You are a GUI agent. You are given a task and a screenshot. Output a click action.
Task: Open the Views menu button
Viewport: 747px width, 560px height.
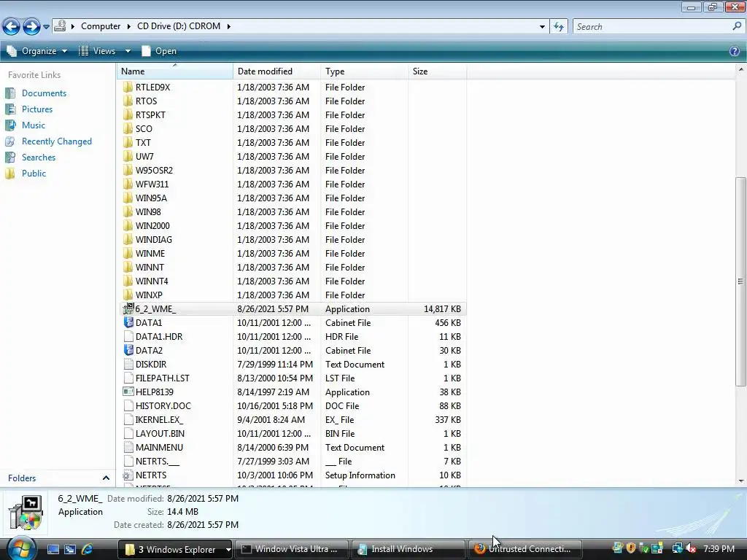(x=98, y=51)
